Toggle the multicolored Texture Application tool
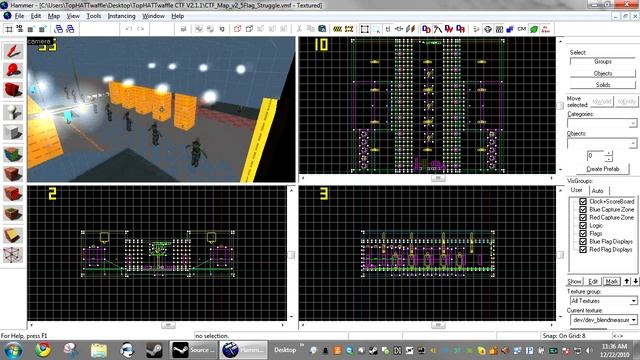Screen dimensions: 640x360 13,154
